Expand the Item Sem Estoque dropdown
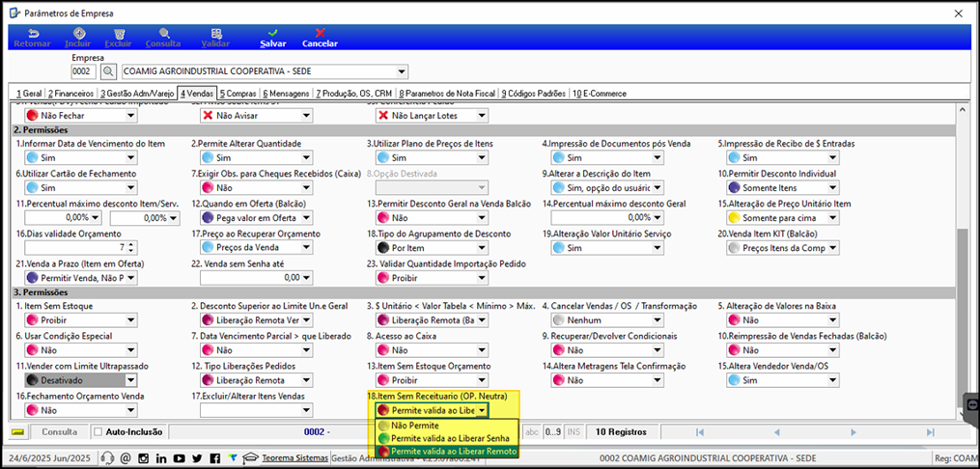Image resolution: width=980 pixels, height=469 pixels. coord(130,320)
